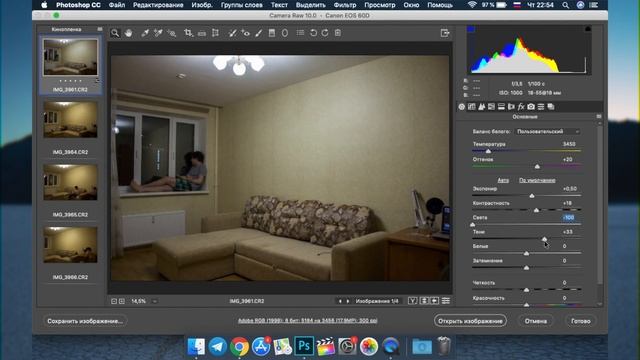
Task: Select the Targeted Adjustment tool
Action: [x=172, y=33]
